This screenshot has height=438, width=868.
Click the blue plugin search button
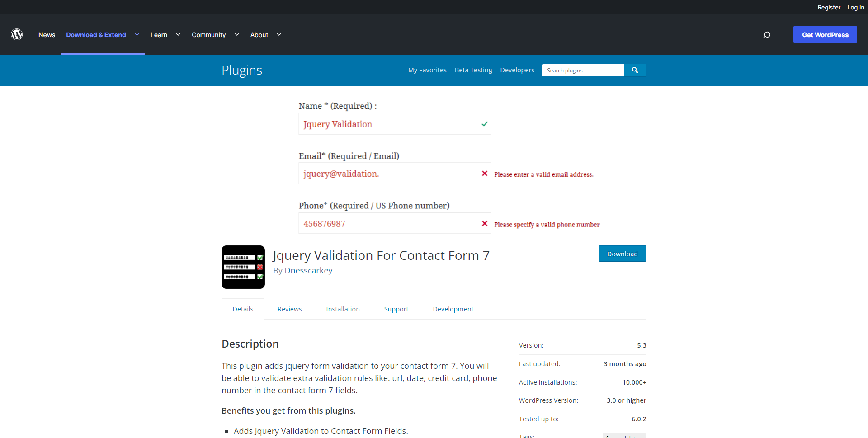[635, 70]
